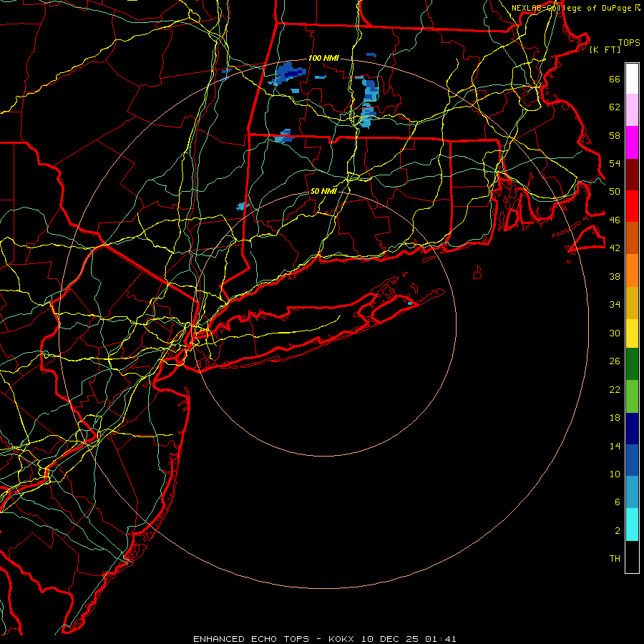Image resolution: width=644 pixels, height=644 pixels.
Task: Click the TH legend label
Action: click(x=615, y=559)
